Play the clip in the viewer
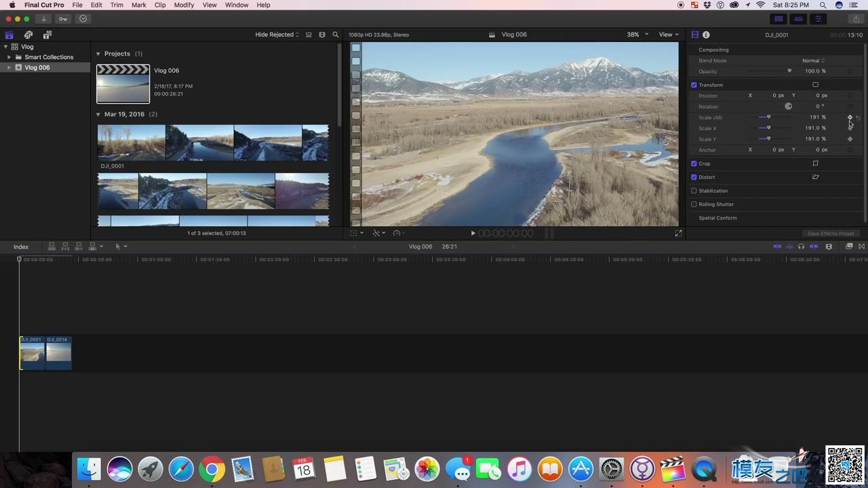Image resolution: width=868 pixels, height=488 pixels. click(473, 233)
